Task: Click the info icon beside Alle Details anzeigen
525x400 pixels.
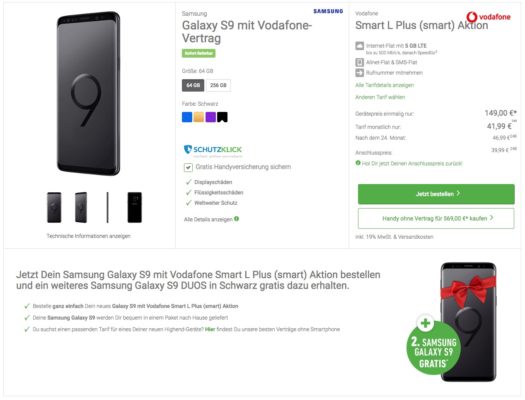Action: [x=236, y=219]
